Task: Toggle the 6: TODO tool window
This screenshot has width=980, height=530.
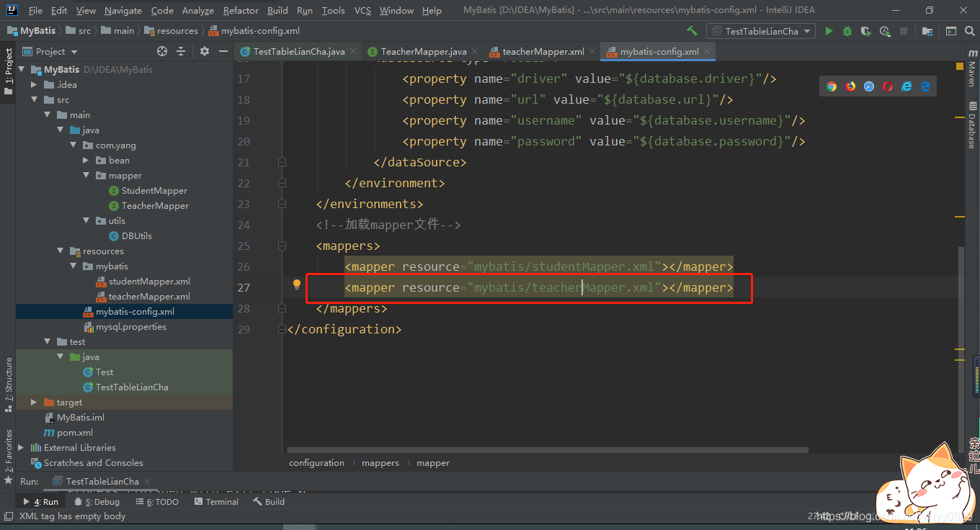Action: (156, 502)
